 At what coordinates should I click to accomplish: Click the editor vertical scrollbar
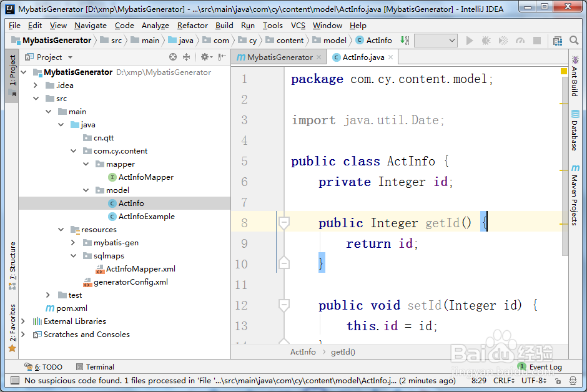click(565, 166)
